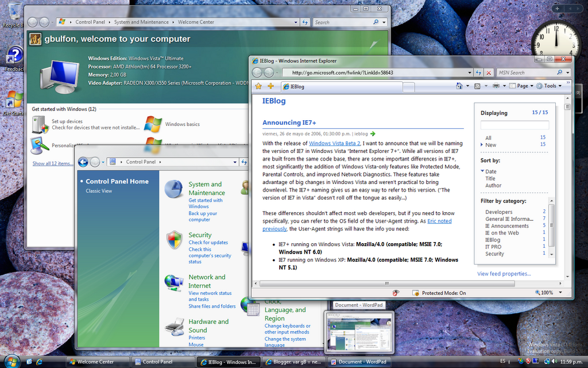Viewport: 588px width, 368px height.
Task: Click the Feedback desktop icon
Action: coord(14,59)
